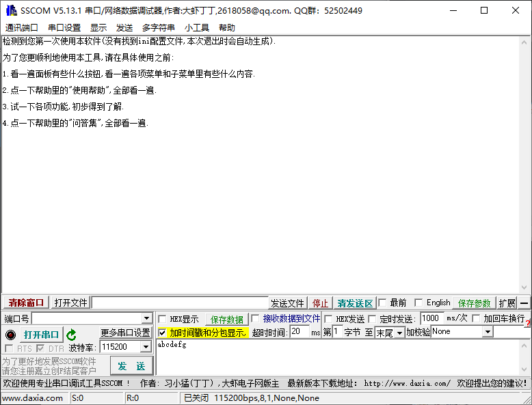Minimize the SSCOM window
This screenshot has width=532, height=405.
(x=453, y=10)
